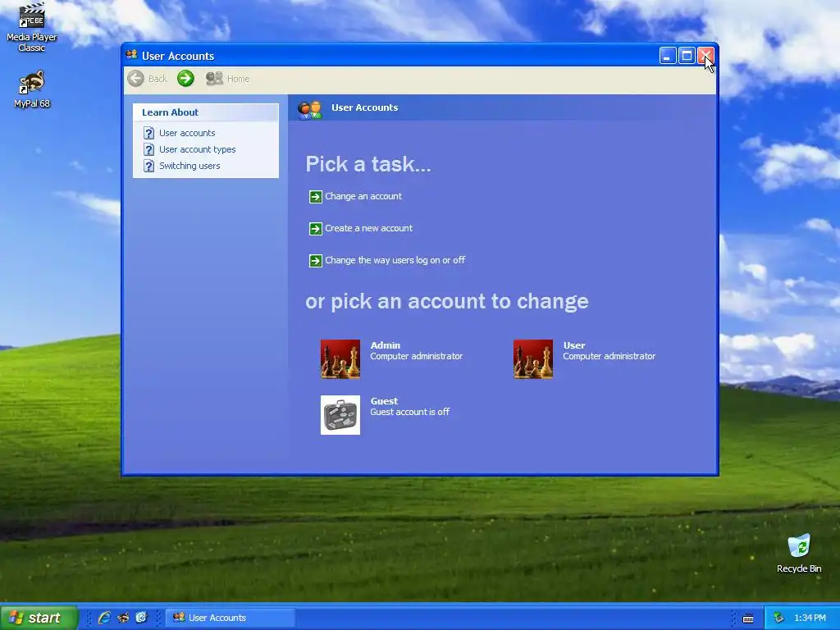
Task: Click the Home toolbar icon
Action: [214, 79]
